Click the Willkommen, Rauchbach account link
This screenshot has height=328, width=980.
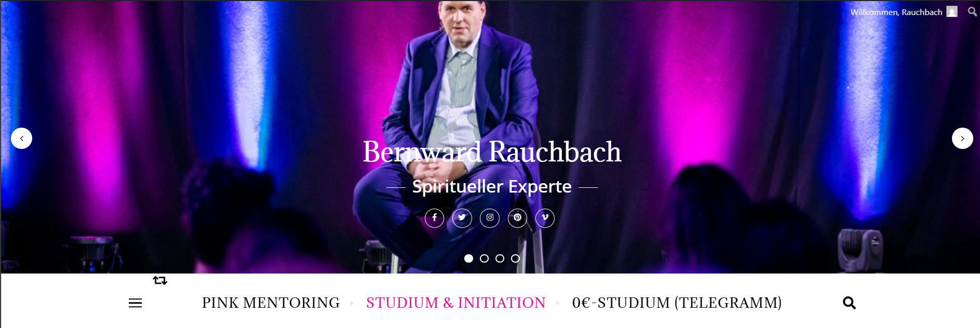click(896, 12)
